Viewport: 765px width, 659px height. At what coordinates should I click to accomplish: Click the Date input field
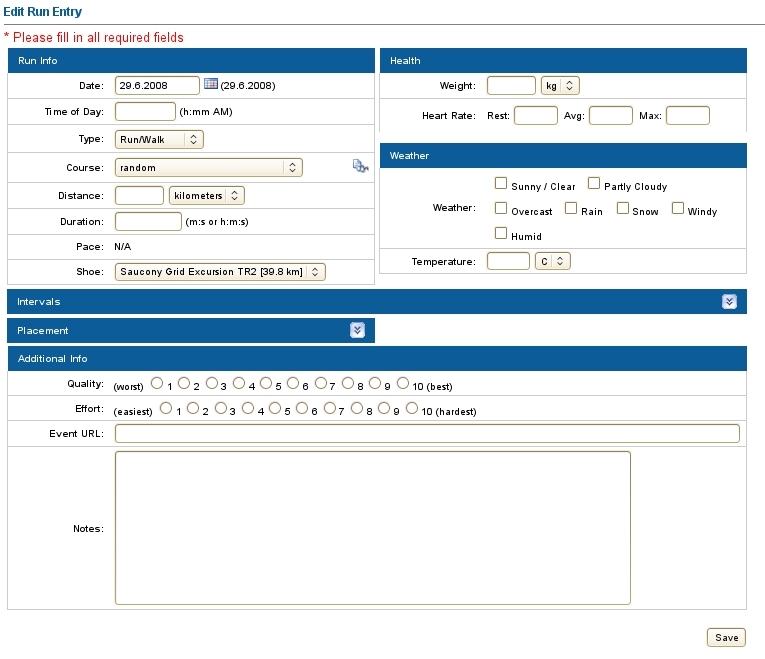(157, 85)
